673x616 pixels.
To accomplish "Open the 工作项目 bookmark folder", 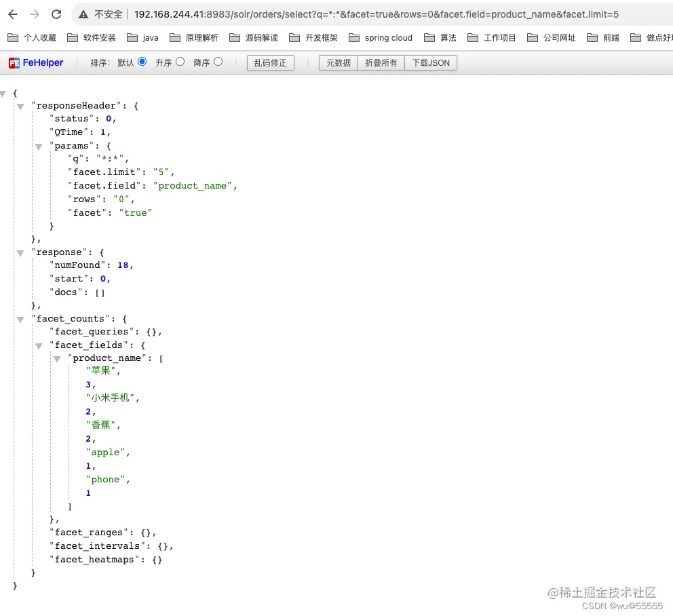I will click(x=491, y=38).
